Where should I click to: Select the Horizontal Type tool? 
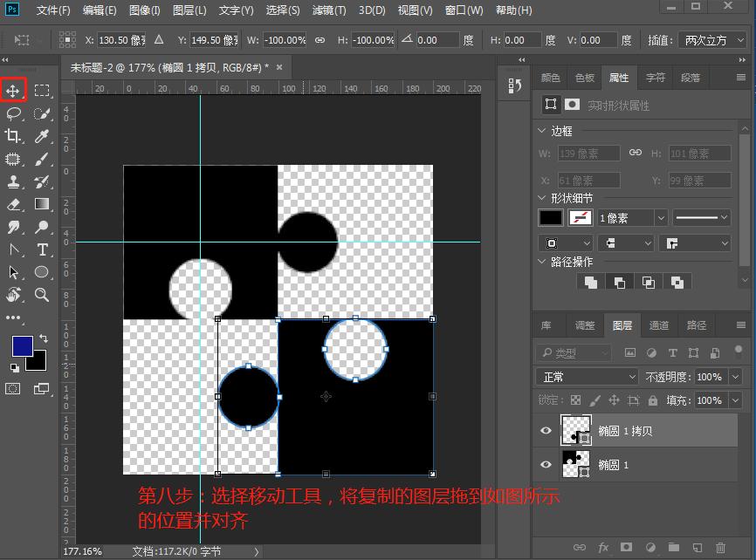(42, 249)
